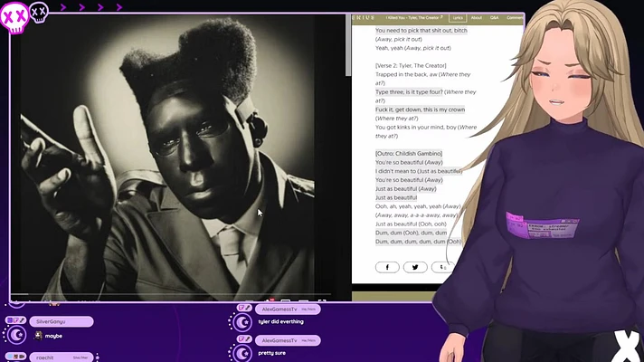
Task: Open the Q&A tab on Genius
Action: tap(494, 18)
